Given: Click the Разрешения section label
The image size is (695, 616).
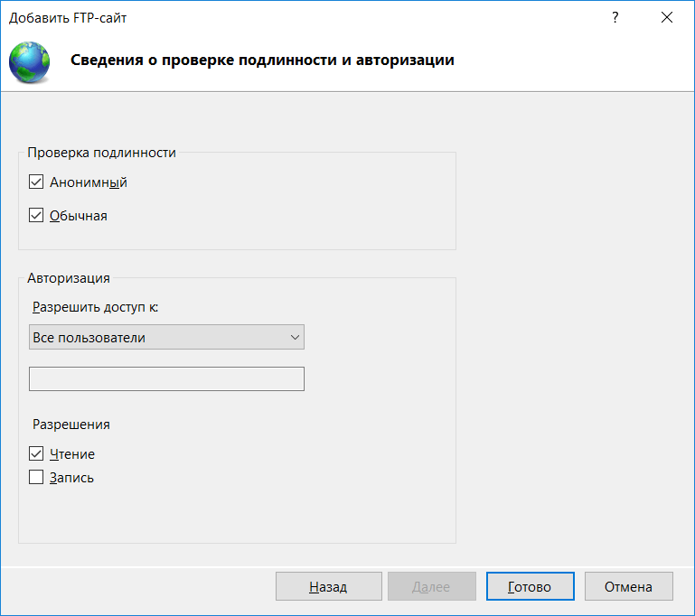Looking at the screenshot, I should pyautogui.click(x=70, y=425).
